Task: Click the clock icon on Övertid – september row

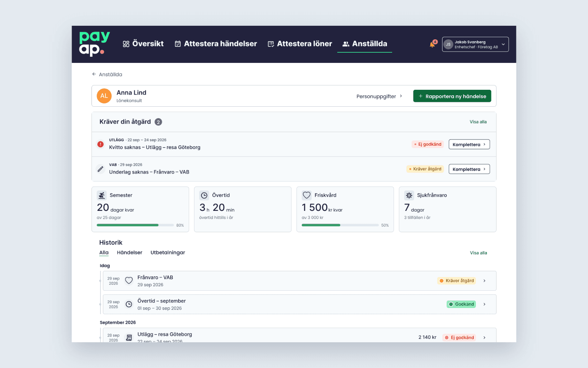Action: (129, 304)
